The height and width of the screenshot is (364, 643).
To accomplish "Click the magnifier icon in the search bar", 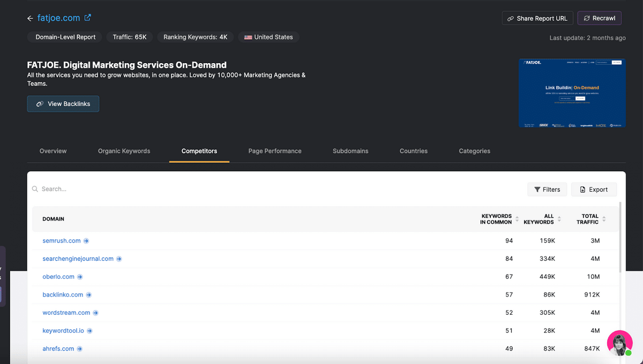I will click(35, 189).
